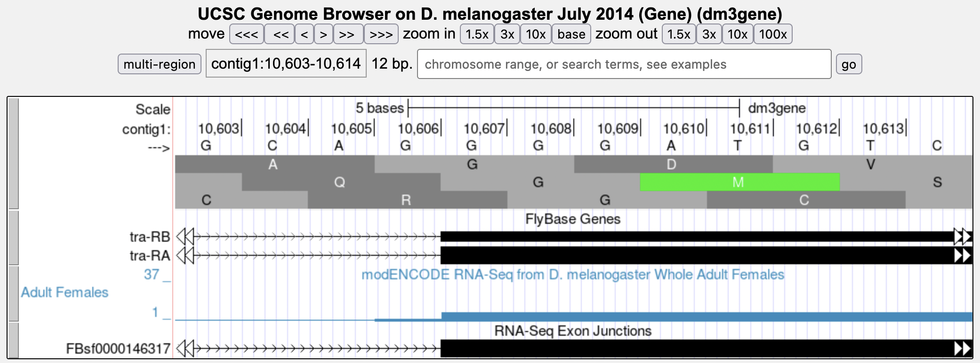This screenshot has width=980, height=363.
Task: Open modENCODE RNA-Seq track title
Action: [x=573, y=275]
